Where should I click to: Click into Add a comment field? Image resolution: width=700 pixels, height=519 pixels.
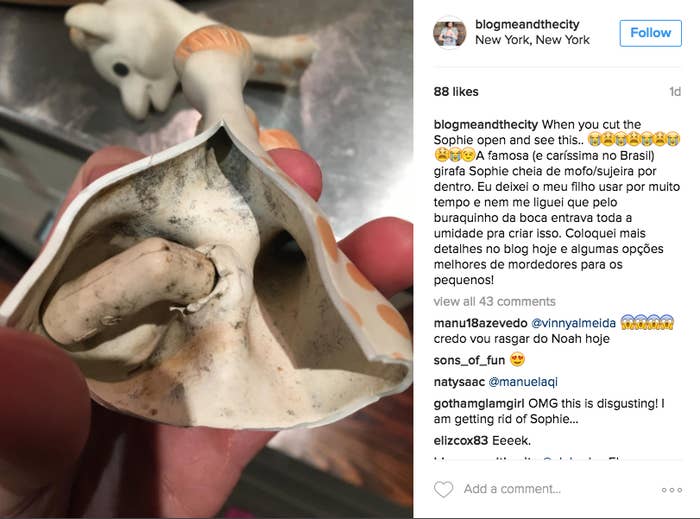pos(512,489)
